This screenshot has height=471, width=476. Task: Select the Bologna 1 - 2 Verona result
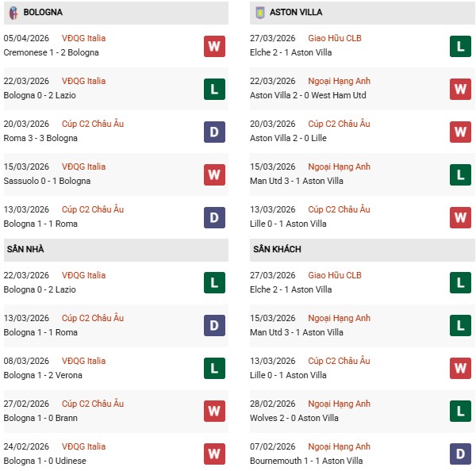pos(43,375)
